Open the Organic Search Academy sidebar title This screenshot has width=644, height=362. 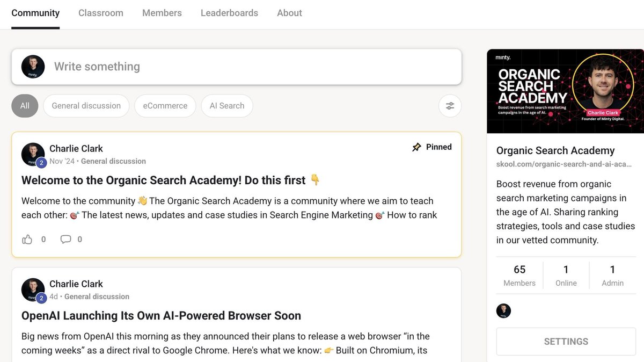tap(555, 150)
